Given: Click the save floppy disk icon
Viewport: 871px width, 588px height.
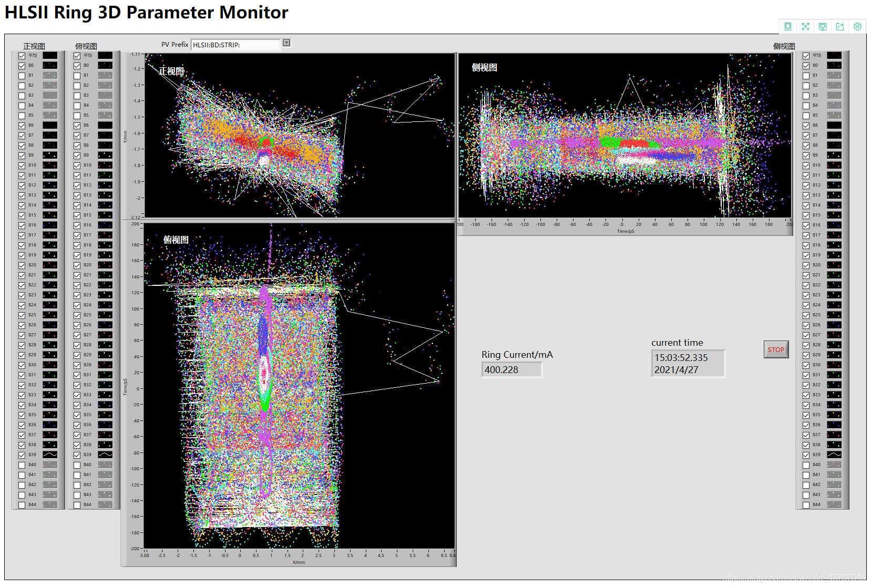Looking at the screenshot, I should [x=823, y=26].
